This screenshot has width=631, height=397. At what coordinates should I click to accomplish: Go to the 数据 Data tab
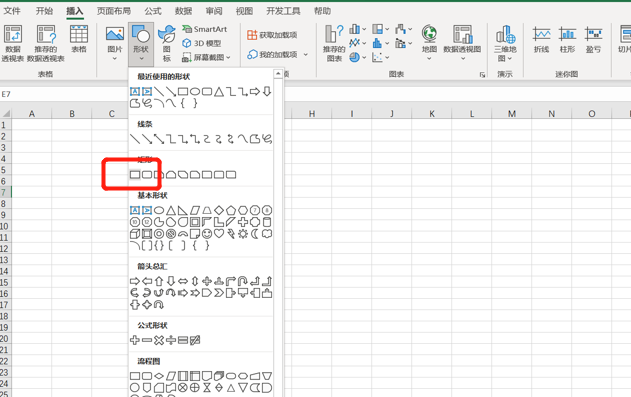click(x=184, y=11)
